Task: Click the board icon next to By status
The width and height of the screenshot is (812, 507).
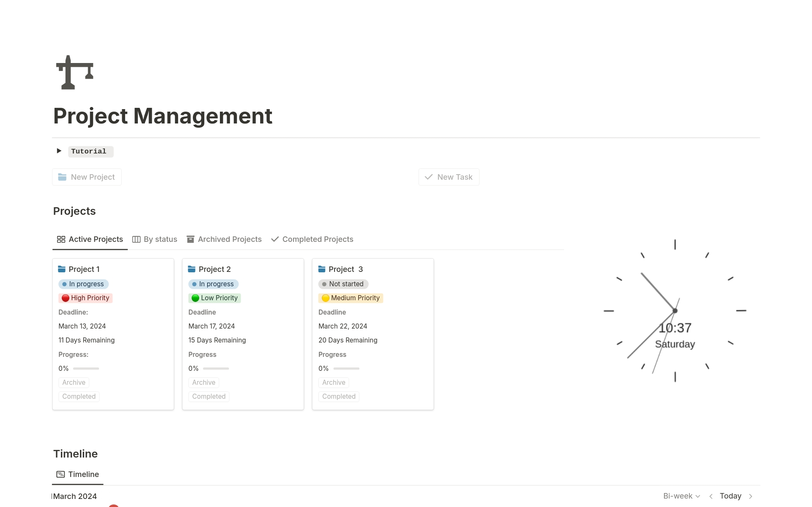Action: tap(136, 239)
